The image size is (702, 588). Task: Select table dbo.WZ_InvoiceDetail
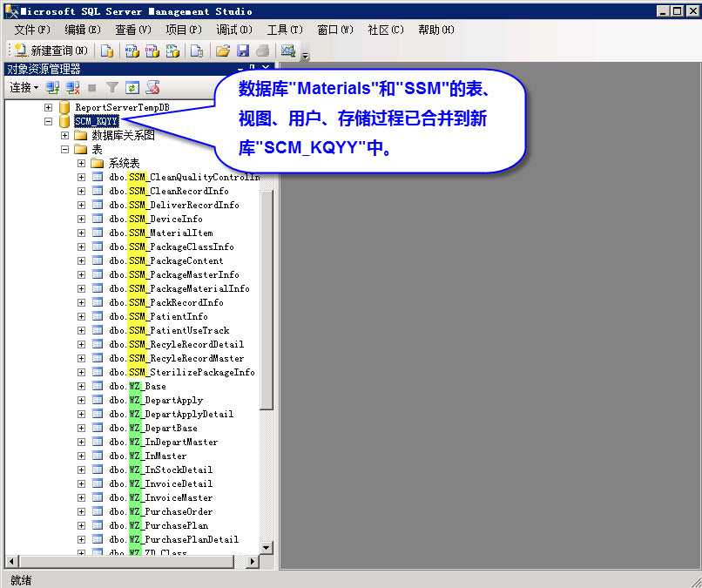coord(161,483)
